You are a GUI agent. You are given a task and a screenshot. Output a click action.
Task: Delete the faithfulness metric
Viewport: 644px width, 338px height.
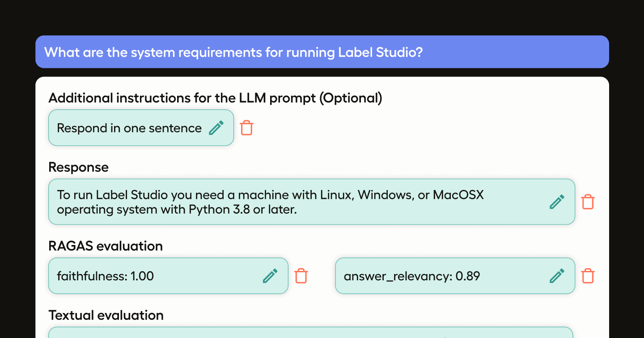tap(301, 276)
